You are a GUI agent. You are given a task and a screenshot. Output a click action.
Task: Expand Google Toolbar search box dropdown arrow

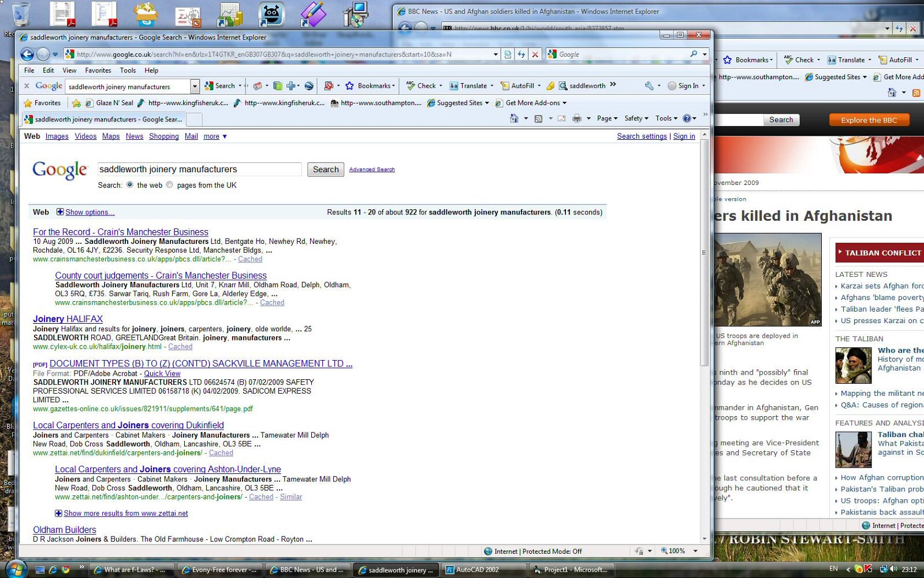195,86
